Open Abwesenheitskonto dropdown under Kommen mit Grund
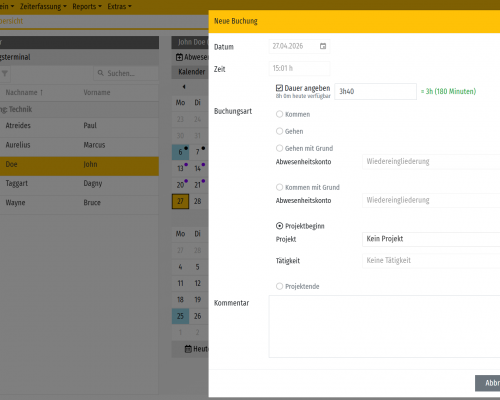Image resolution: width=500 pixels, height=400 pixels. click(x=431, y=200)
